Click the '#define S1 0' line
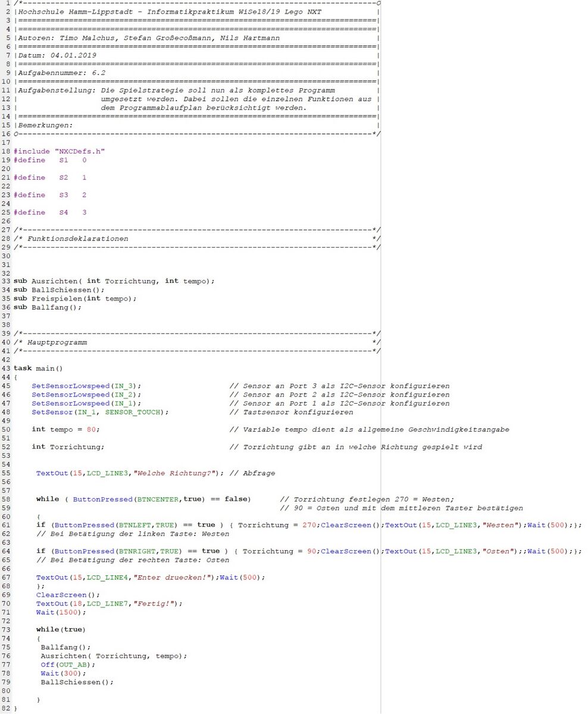 click(x=50, y=160)
